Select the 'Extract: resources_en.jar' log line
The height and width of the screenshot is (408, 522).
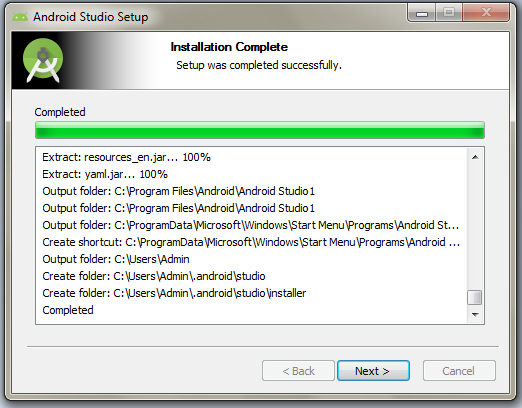(126, 157)
